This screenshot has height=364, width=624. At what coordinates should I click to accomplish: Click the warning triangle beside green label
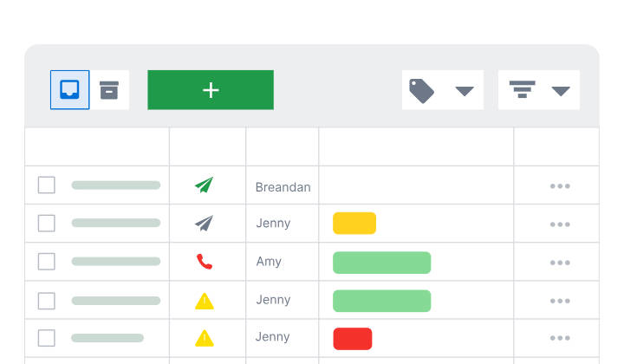205,301
